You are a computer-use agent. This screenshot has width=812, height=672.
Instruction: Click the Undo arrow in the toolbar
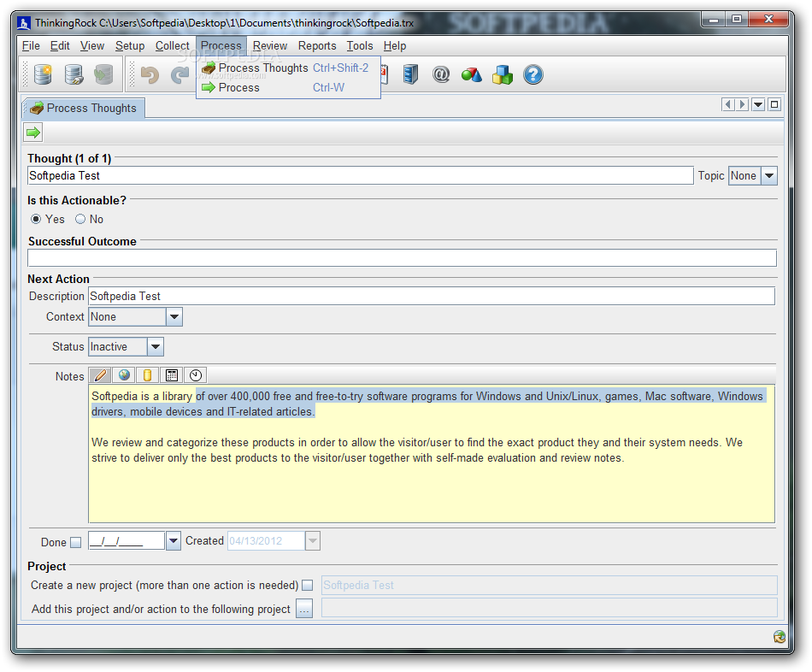tap(150, 75)
